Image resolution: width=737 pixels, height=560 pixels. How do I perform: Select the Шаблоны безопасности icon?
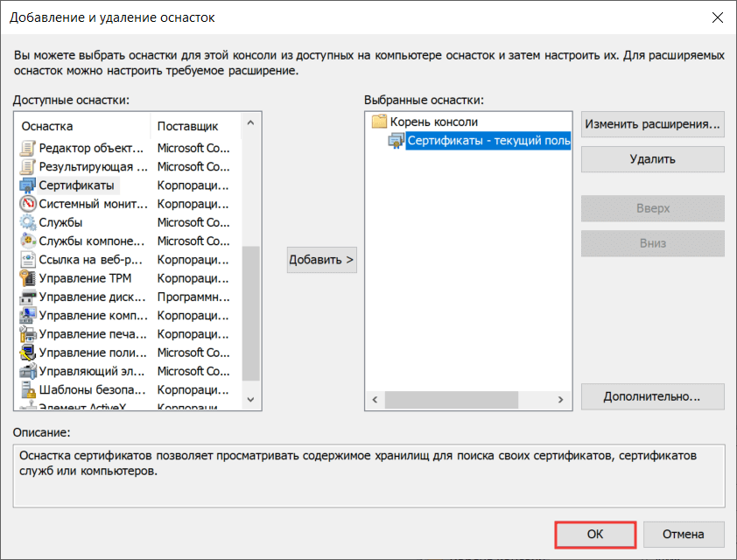(26, 390)
